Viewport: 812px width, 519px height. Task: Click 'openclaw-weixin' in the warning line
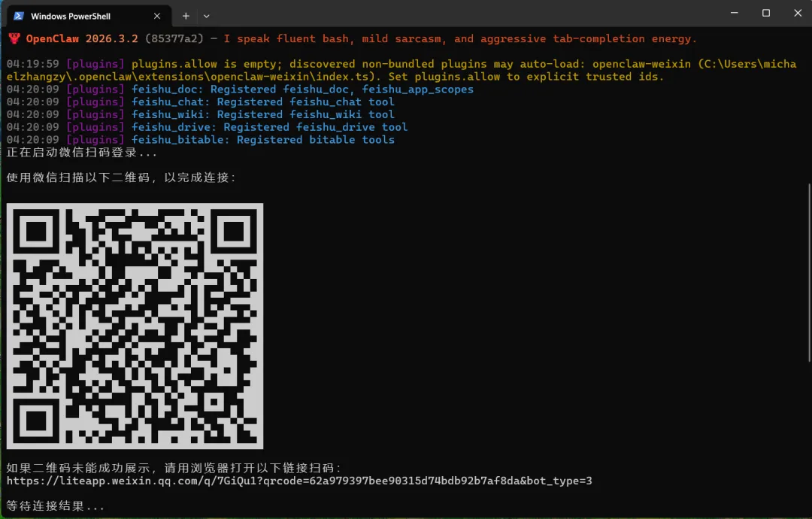[x=641, y=64]
